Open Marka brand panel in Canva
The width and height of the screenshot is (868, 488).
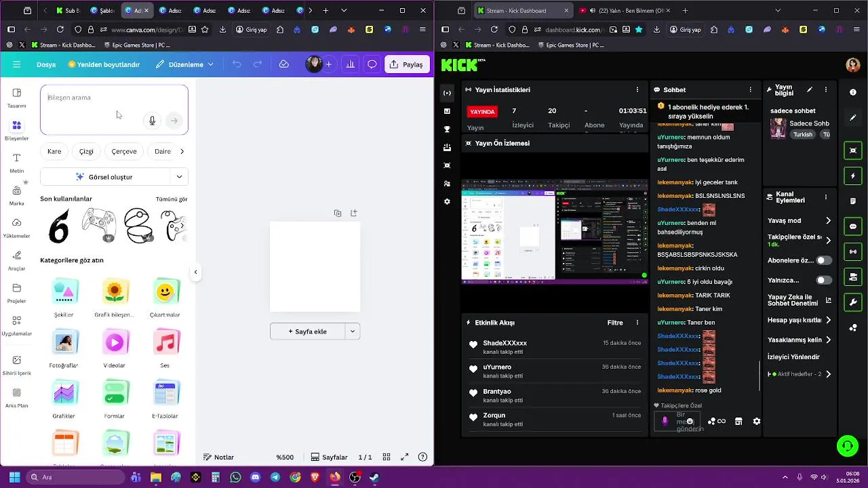pos(17,195)
